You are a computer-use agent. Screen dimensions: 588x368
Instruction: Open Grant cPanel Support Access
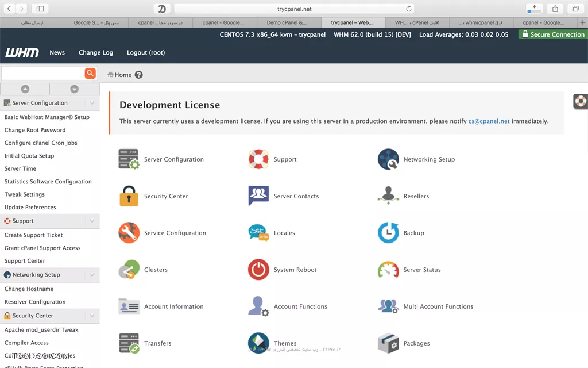pyautogui.click(x=42, y=248)
